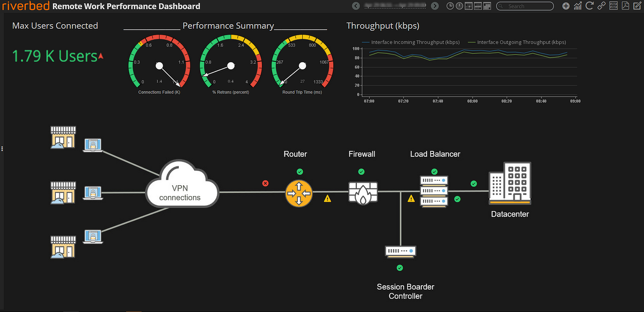This screenshot has width=644, height=312.
Task: Toggle Interface Outgoing Throughput legend entry
Action: 517,42
